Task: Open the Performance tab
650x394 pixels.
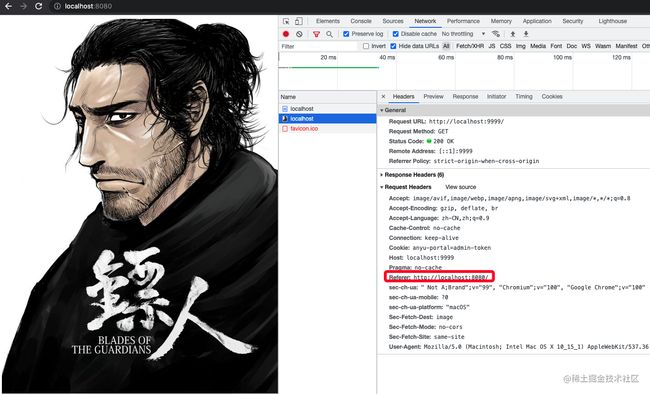Action: (x=463, y=21)
